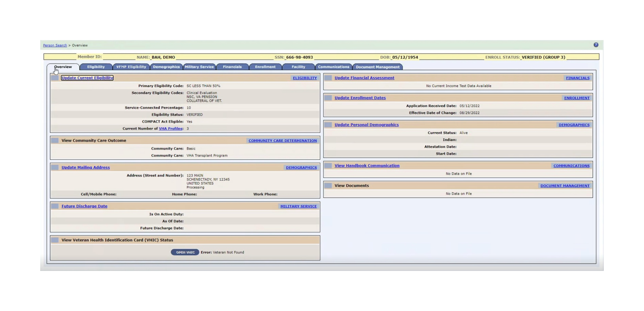Screen dimensions: 644x311
Task: Click square icon beside Update Enrollment Dates
Action: 328,98
